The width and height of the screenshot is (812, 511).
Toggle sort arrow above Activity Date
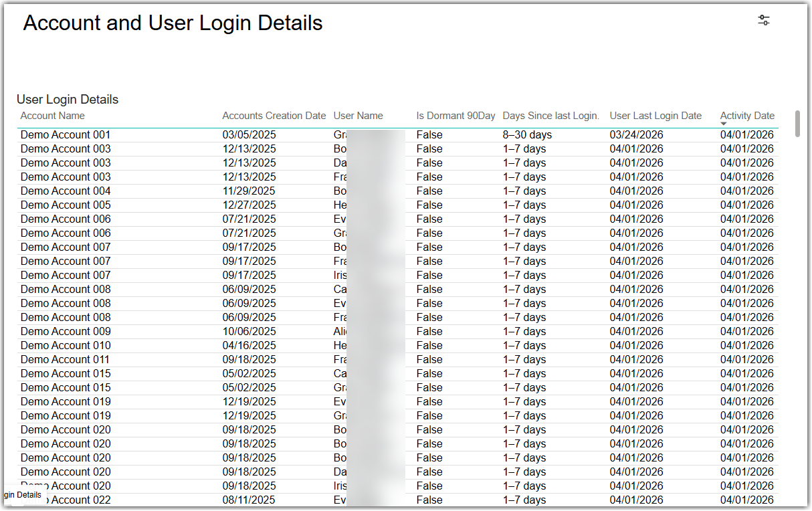click(x=724, y=124)
